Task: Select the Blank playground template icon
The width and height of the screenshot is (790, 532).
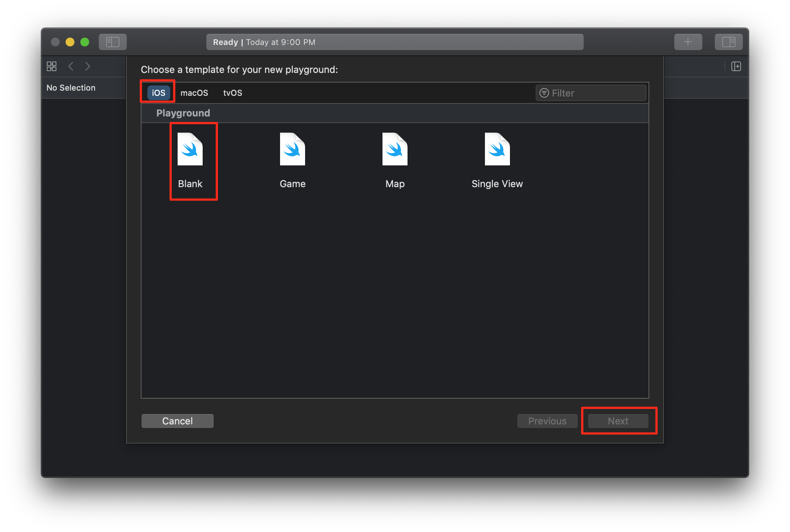Action: (x=190, y=149)
